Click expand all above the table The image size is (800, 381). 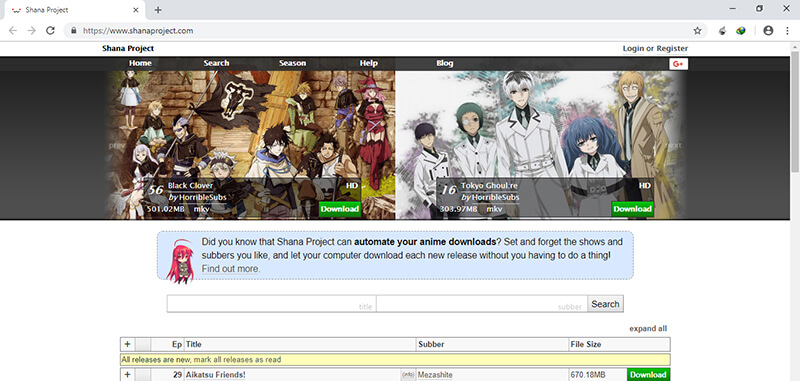[x=648, y=328]
